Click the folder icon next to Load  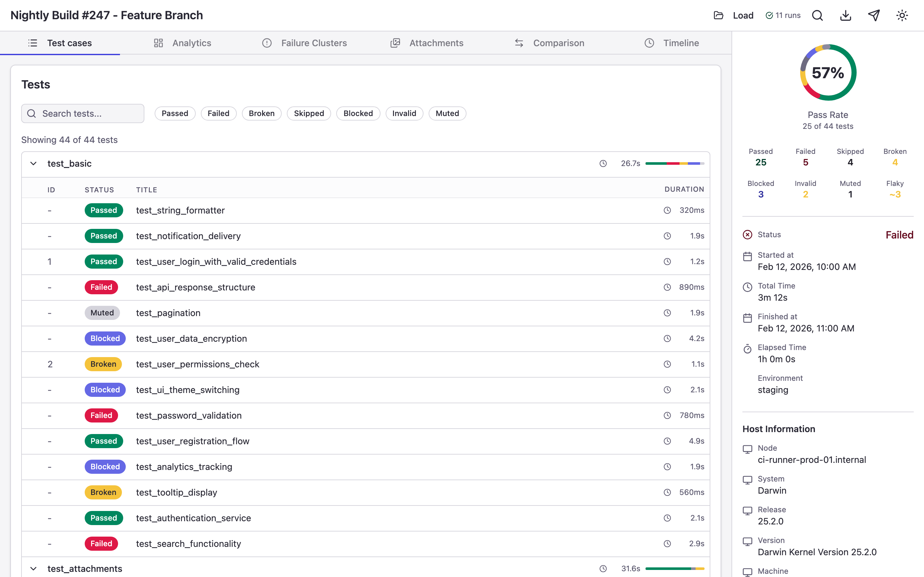(x=719, y=15)
